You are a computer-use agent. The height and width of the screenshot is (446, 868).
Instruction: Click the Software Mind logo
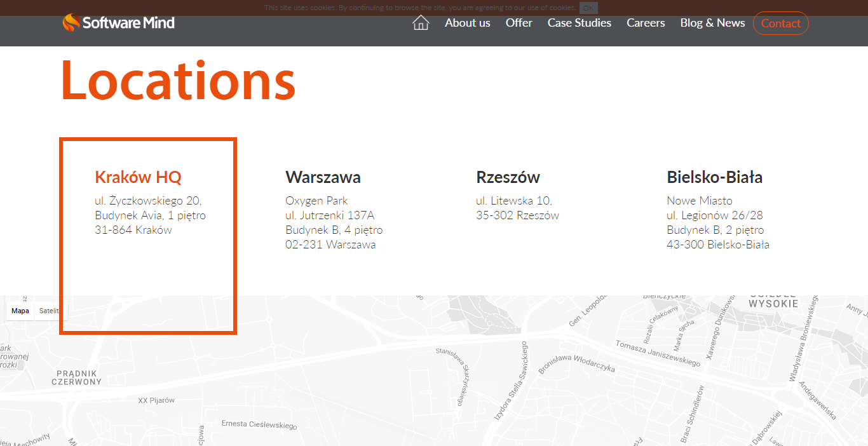(x=118, y=23)
